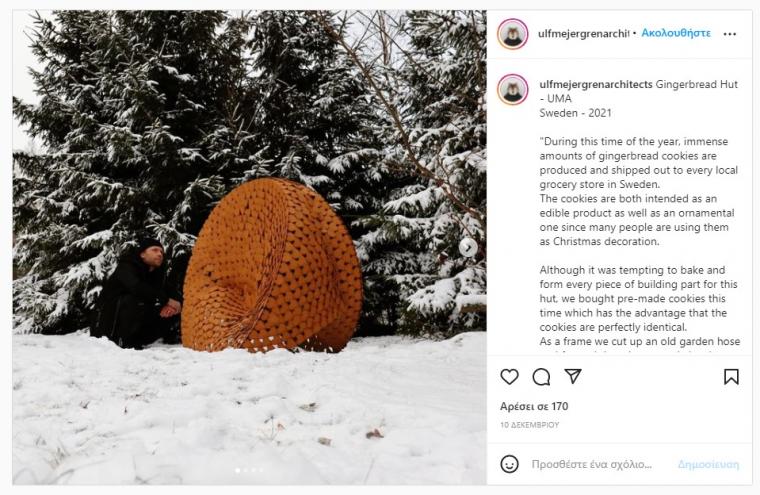Open ulfmejergrenarchit username in header
Image resolution: width=760 pixels, height=495 pixels.
pyautogui.click(x=584, y=33)
